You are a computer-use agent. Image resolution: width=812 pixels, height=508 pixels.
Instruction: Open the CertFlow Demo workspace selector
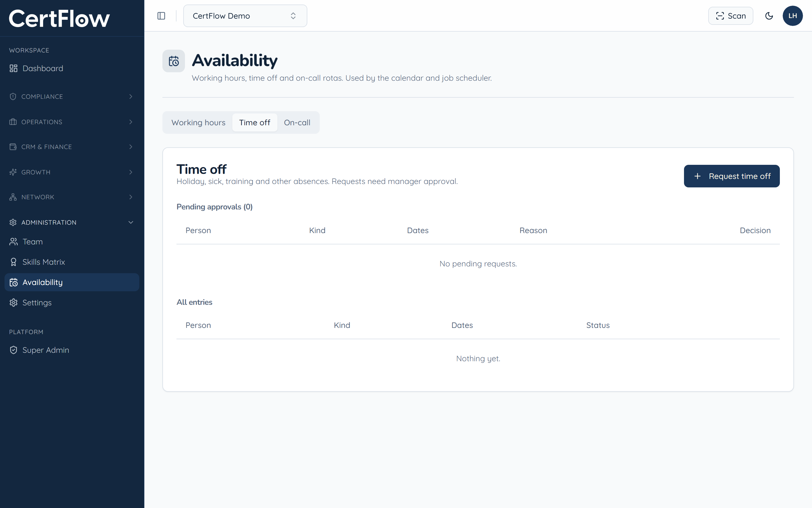pos(245,16)
